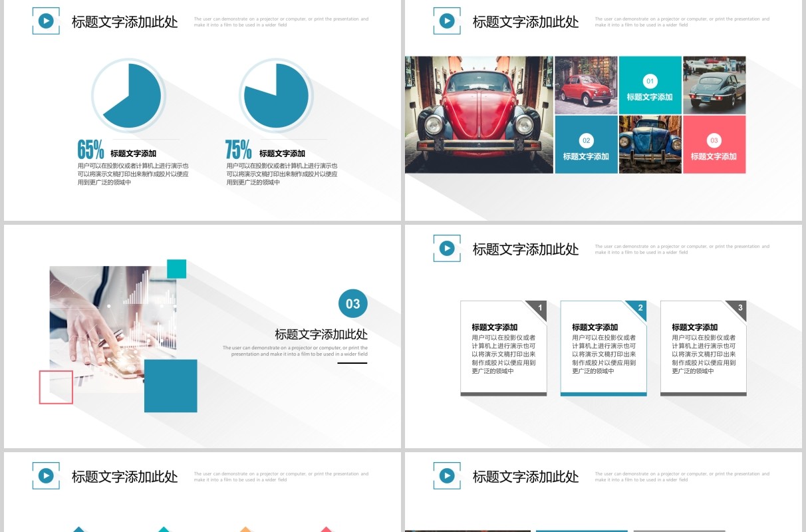Image resolution: width=806 pixels, height=532 pixels.
Task: Select the heading 标题文字添加 beside 75%
Action: [x=282, y=154]
